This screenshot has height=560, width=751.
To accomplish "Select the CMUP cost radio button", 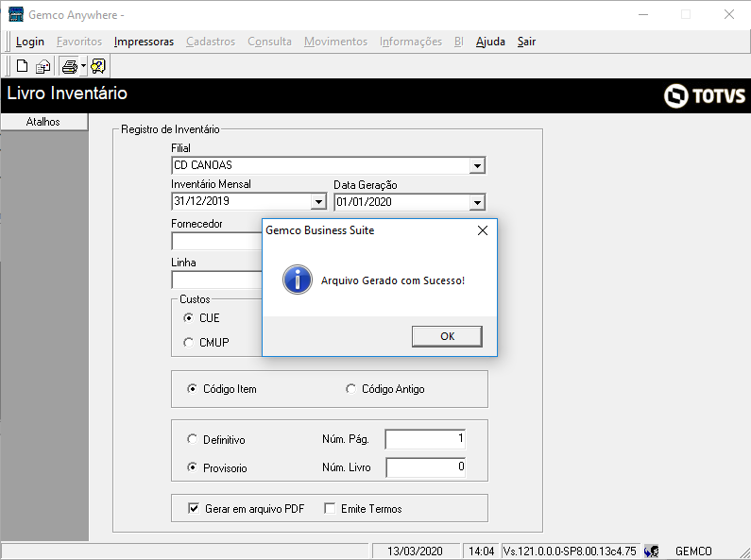I will tap(189, 343).
